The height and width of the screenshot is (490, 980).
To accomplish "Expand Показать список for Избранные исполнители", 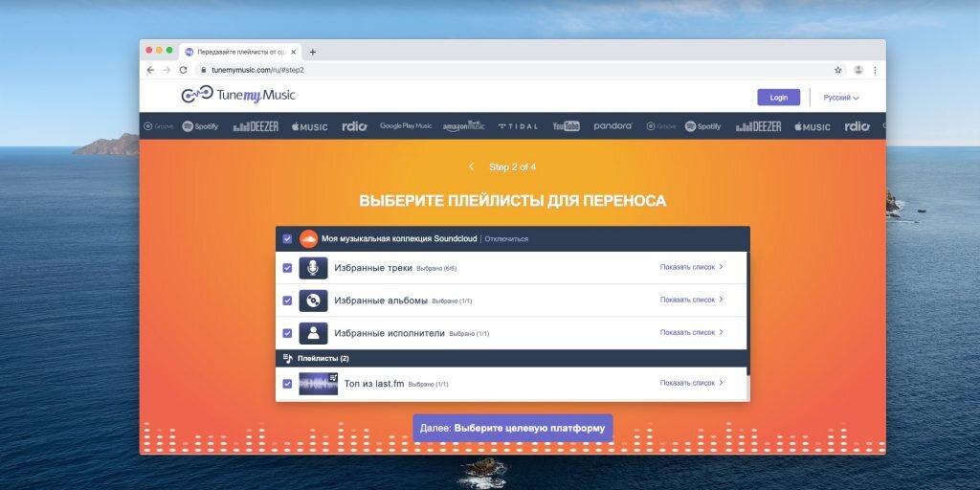I will (x=691, y=332).
